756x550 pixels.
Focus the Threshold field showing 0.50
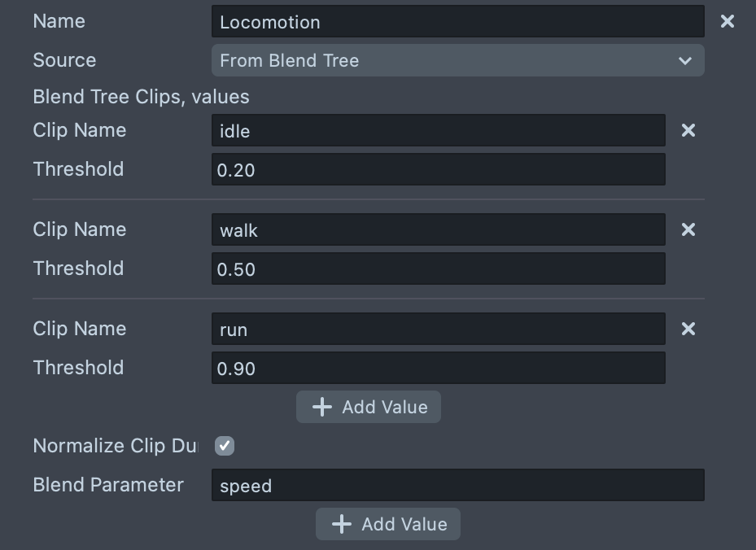pos(438,269)
